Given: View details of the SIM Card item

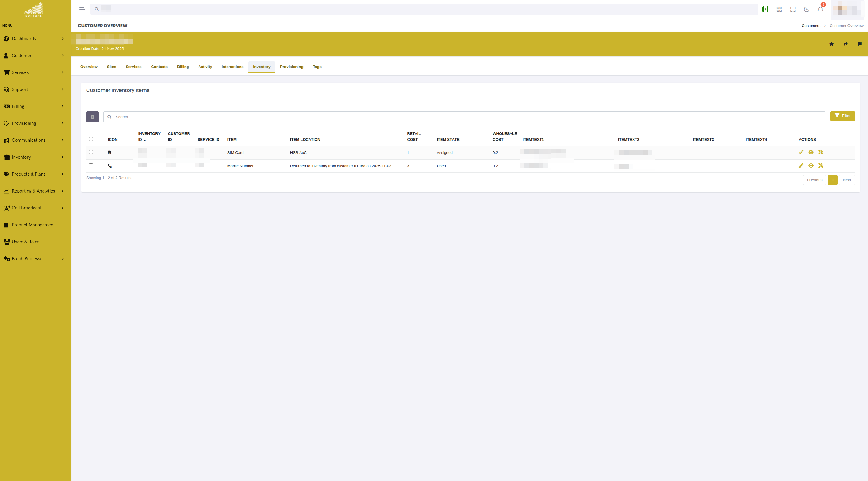Looking at the screenshot, I should tap(811, 152).
